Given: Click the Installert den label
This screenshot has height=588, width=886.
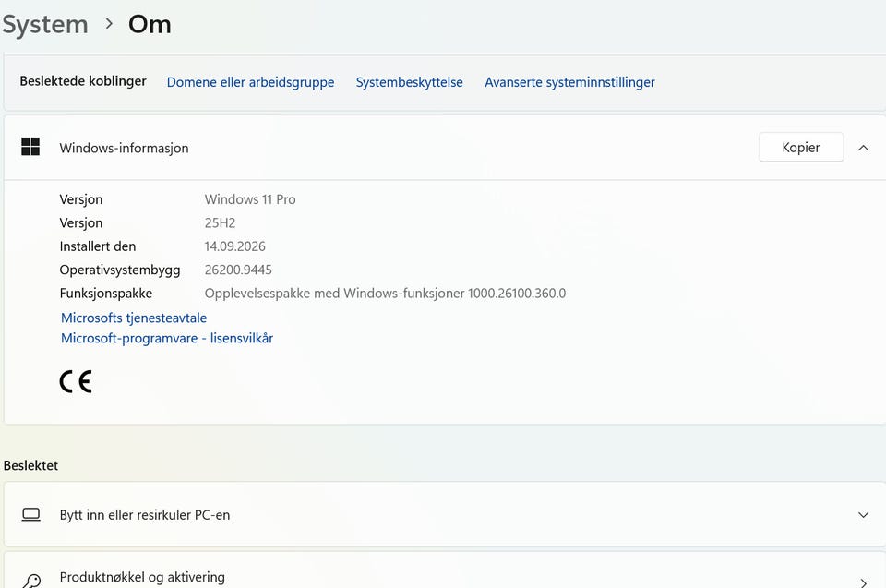Looking at the screenshot, I should (x=98, y=246).
